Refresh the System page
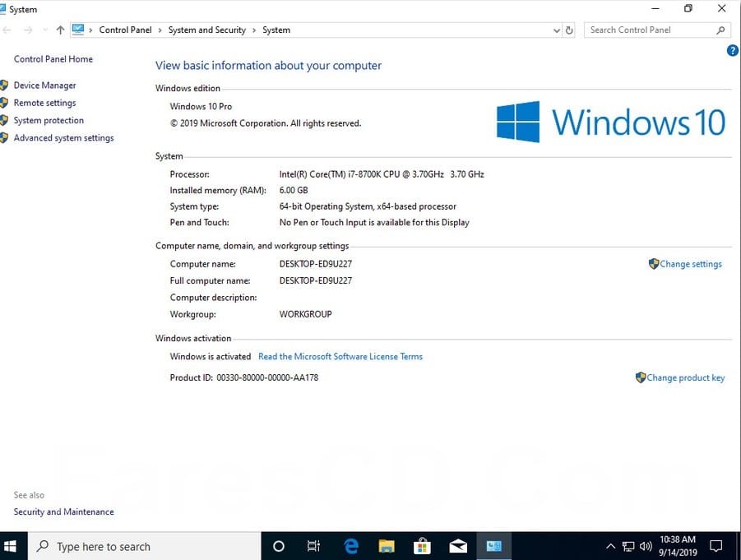Screen dimensions: 741x560 point(569,30)
